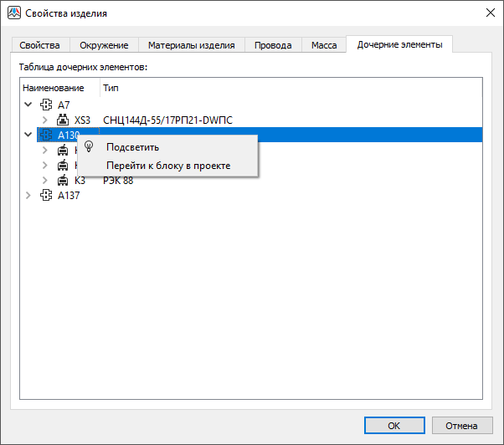Open the Окружение tab
This screenshot has width=504, height=445.
click(104, 45)
